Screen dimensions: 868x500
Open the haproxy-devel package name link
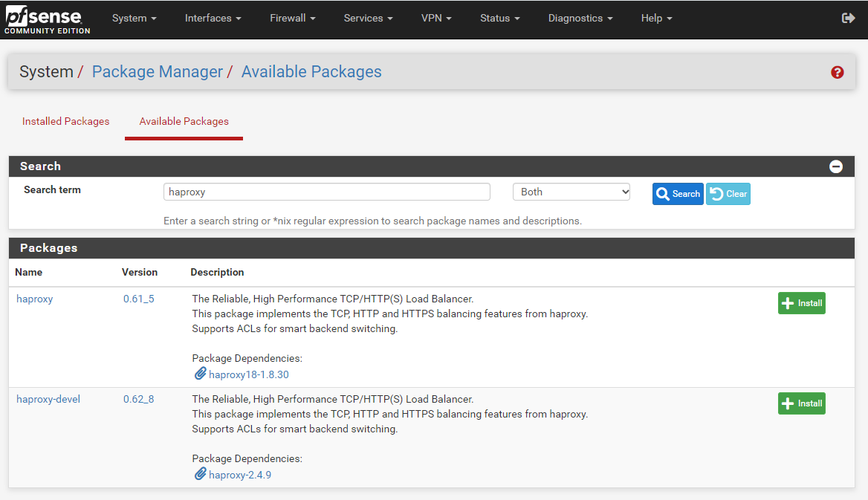click(48, 399)
